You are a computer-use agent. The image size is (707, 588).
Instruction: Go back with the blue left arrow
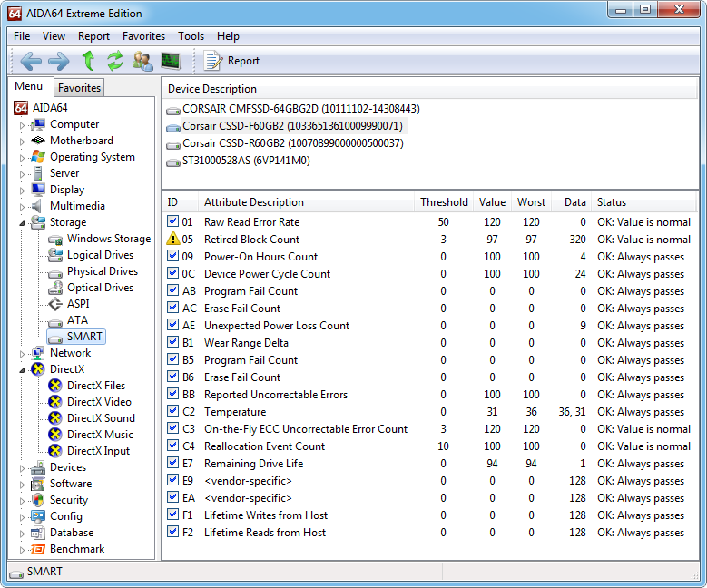pos(31,61)
